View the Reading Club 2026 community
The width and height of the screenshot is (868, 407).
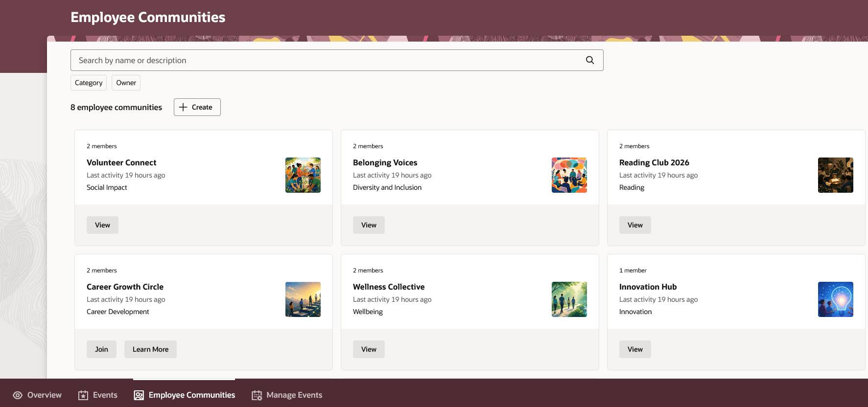(635, 225)
